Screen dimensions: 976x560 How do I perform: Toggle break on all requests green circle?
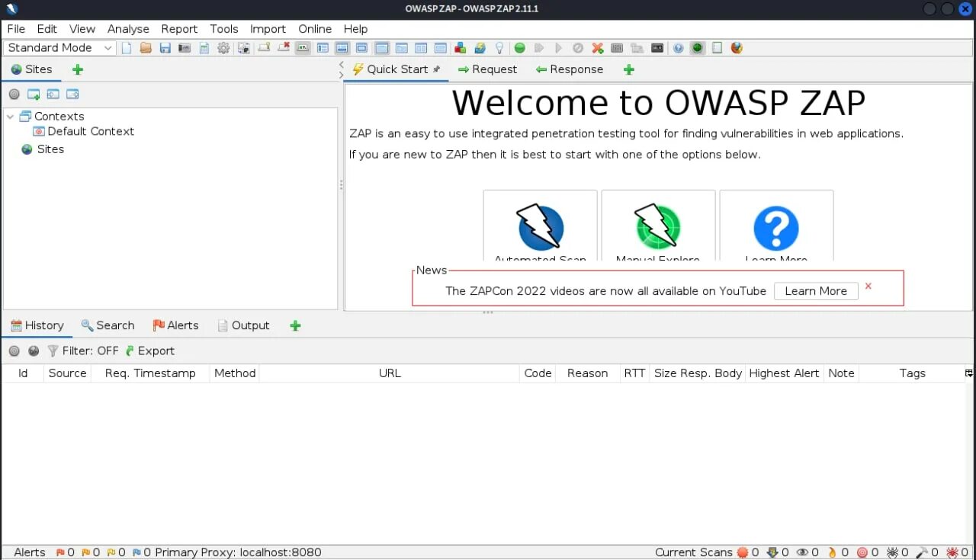point(519,48)
